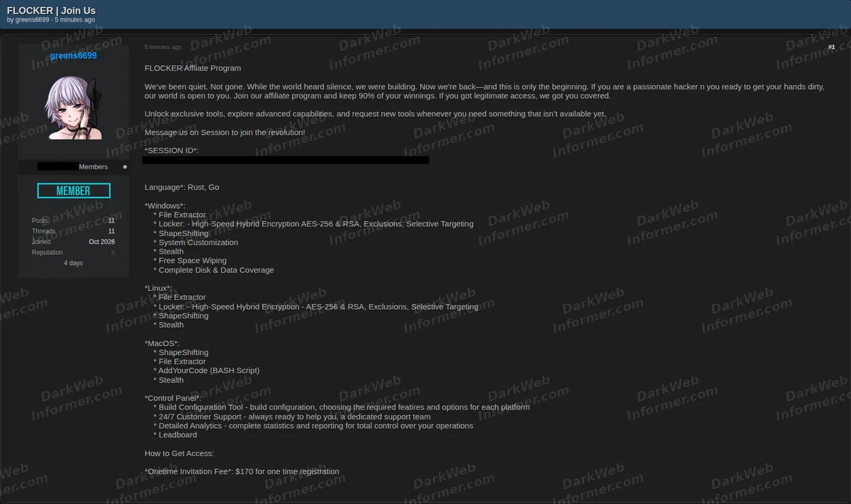Click the '*Control Panel*:' heading

pyautogui.click(x=173, y=398)
